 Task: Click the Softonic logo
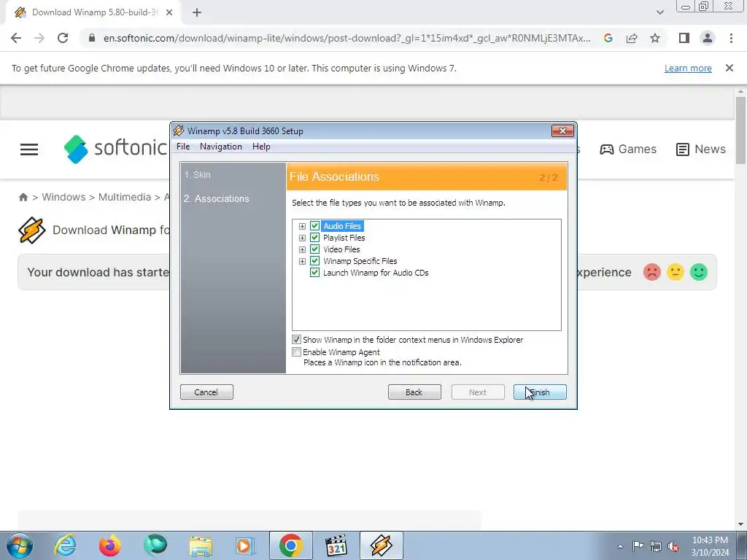click(115, 149)
